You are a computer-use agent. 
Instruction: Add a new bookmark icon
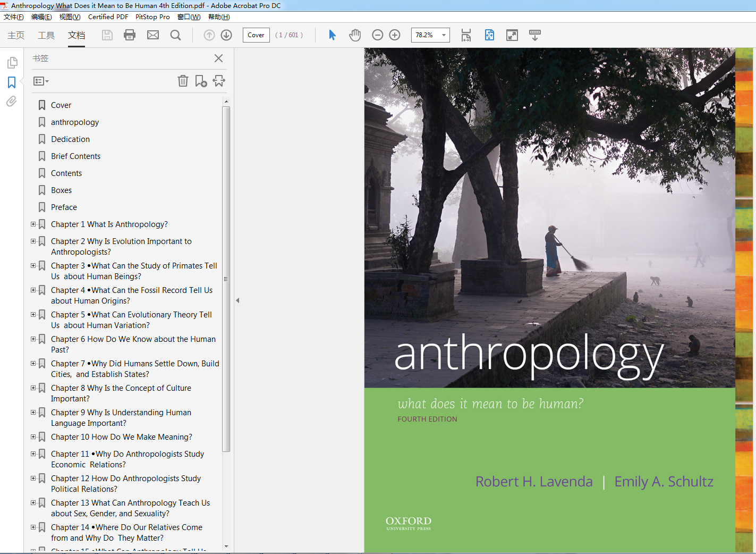pos(201,81)
